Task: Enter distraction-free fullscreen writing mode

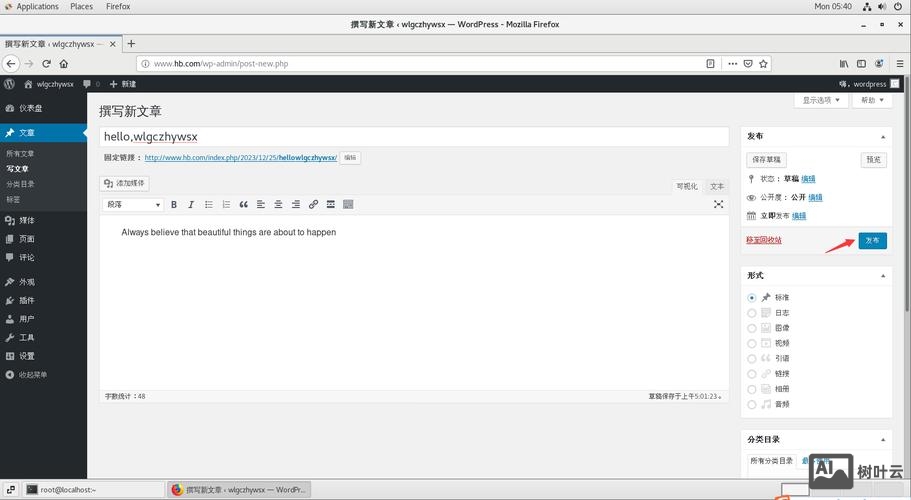Action: pos(719,204)
